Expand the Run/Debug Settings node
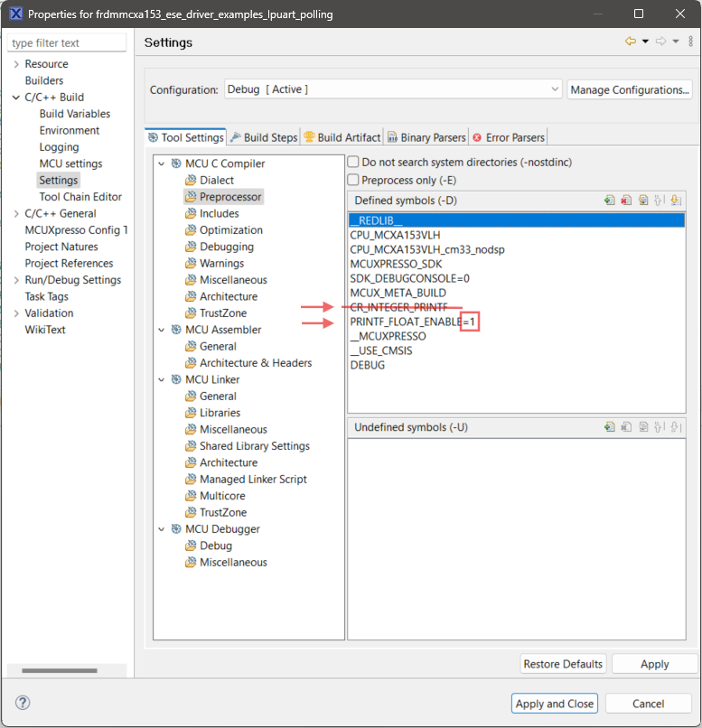 (16, 280)
